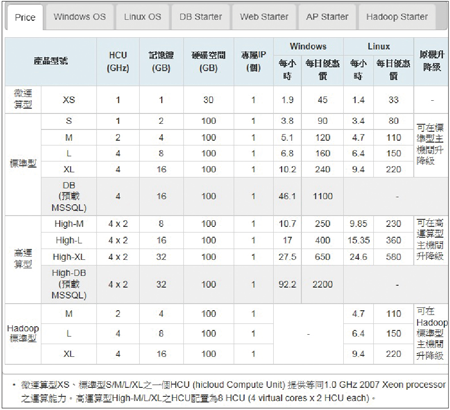The height and width of the screenshot is (410, 450).
Task: Select the DB Starter tab
Action: (200, 17)
